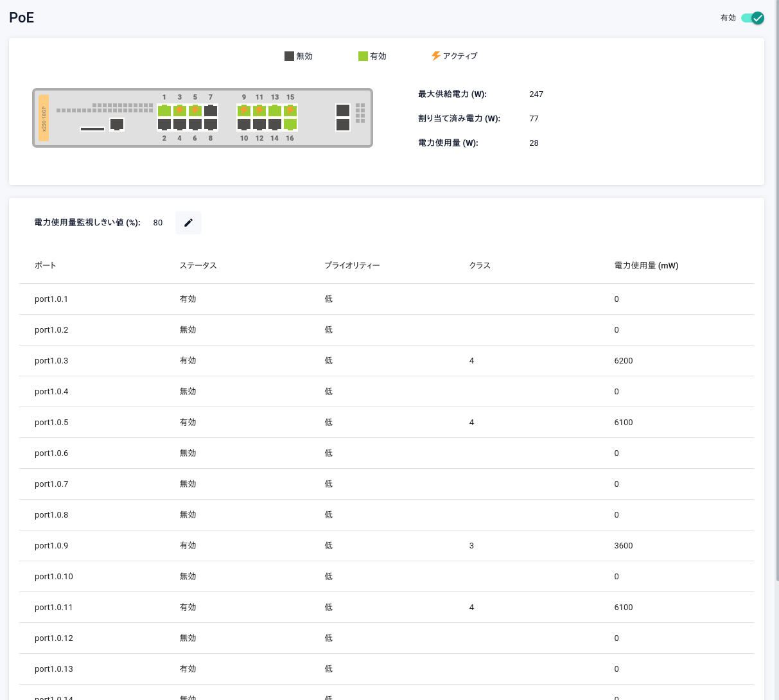779x700 pixels.
Task: Toggle the PoE 有効 switch off
Action: click(x=752, y=18)
